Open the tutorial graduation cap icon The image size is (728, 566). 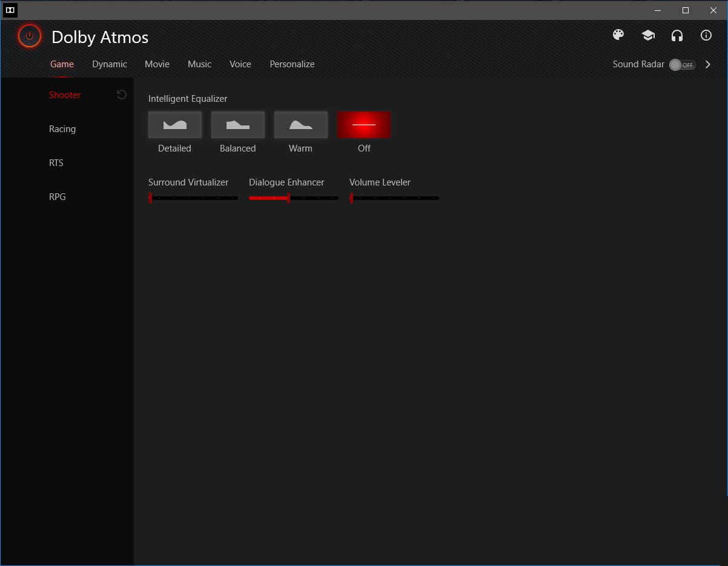click(648, 35)
